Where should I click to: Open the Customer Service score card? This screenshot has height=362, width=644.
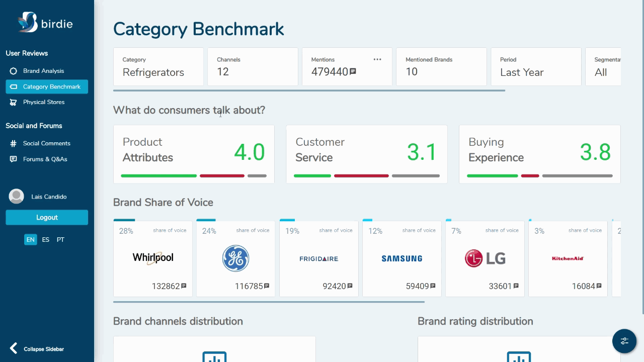[367, 154]
